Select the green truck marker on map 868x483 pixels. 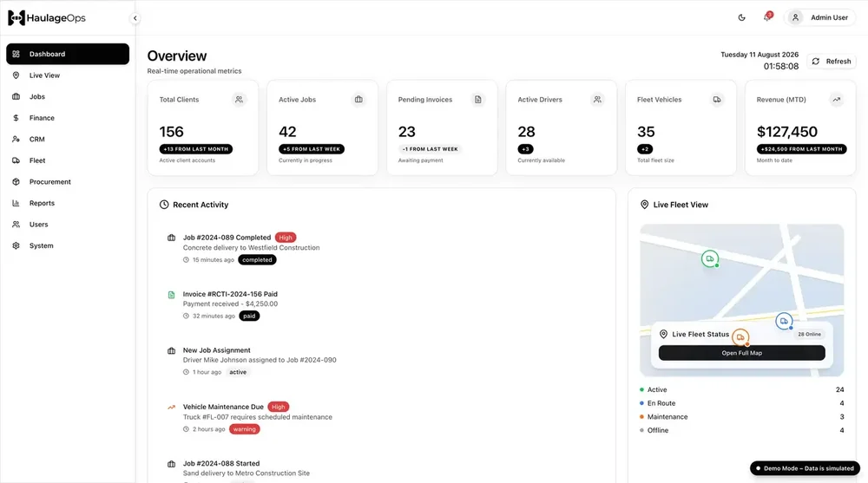point(710,259)
